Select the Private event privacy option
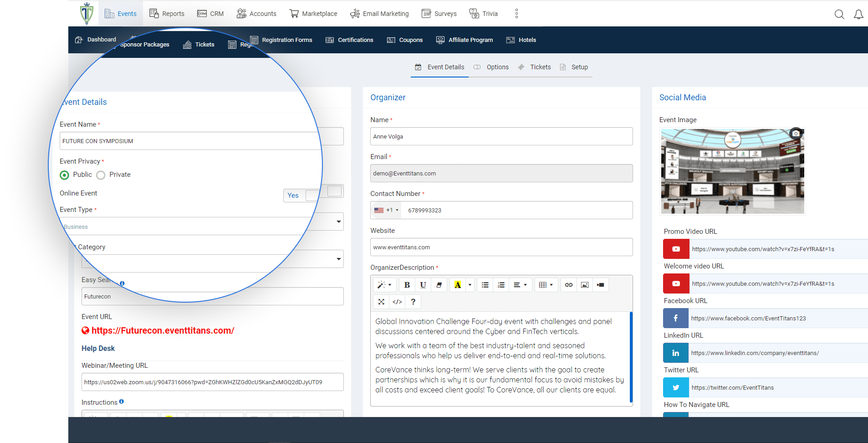The height and width of the screenshot is (443, 868). (102, 175)
